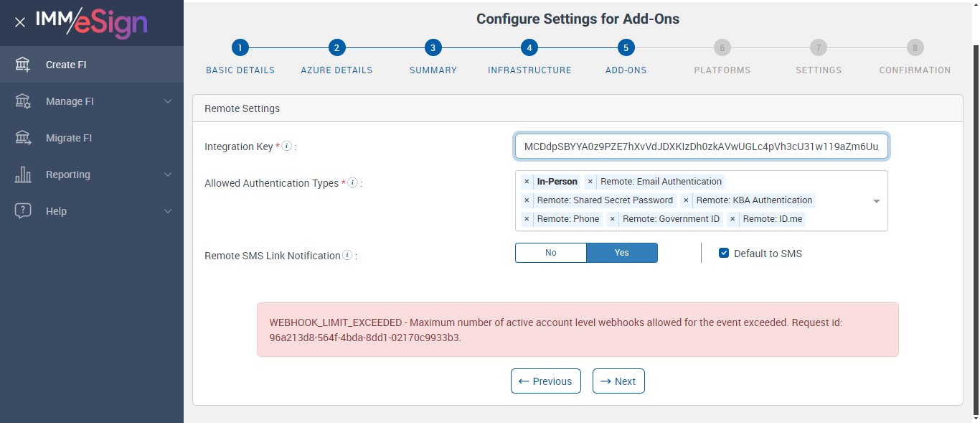The height and width of the screenshot is (423, 980).
Task: Open the Allowed Authentication Types dropdown arrow
Action: point(876,201)
